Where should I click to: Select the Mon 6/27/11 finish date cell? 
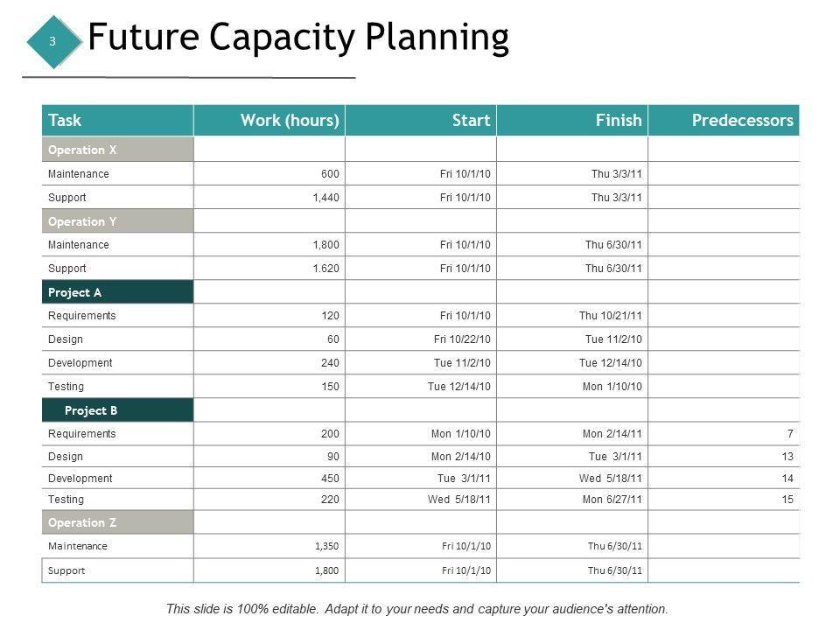(x=612, y=500)
